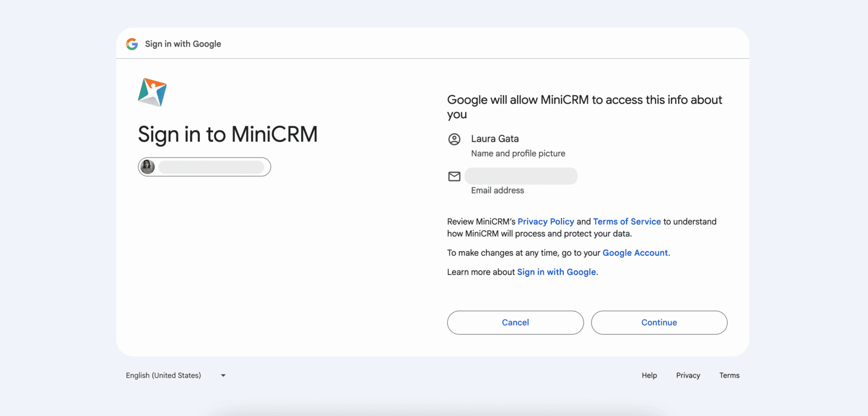Expand the language dropdown arrow
Image resolution: width=868 pixels, height=416 pixels.
click(223, 376)
